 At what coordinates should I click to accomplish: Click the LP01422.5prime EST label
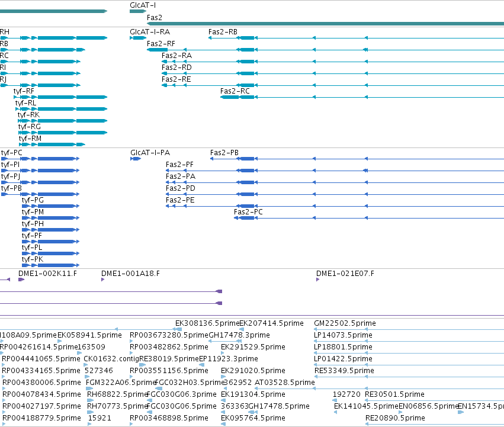(x=344, y=359)
